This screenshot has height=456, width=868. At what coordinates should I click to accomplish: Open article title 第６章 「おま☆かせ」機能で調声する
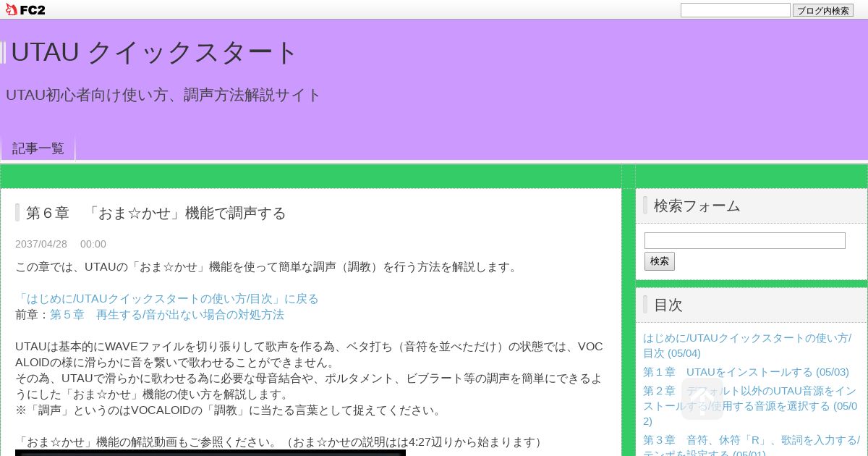pos(156,213)
